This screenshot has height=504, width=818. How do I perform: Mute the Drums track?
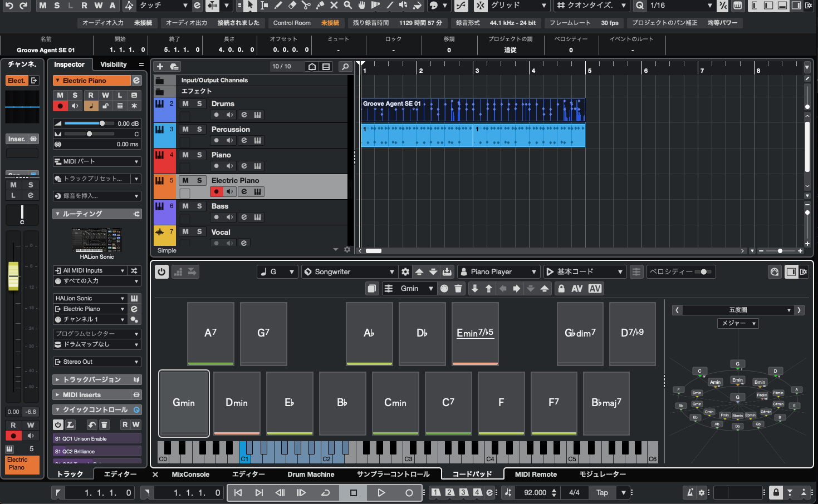coord(185,103)
